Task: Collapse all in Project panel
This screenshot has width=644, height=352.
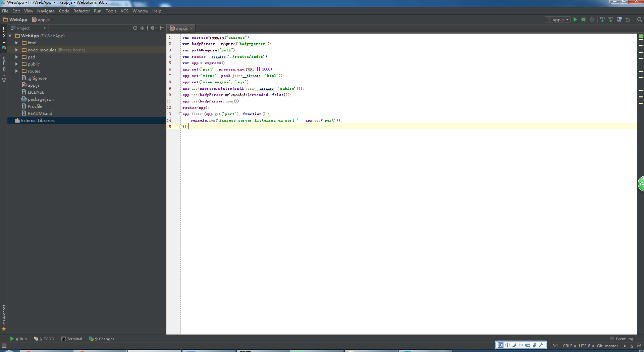Action: point(142,28)
